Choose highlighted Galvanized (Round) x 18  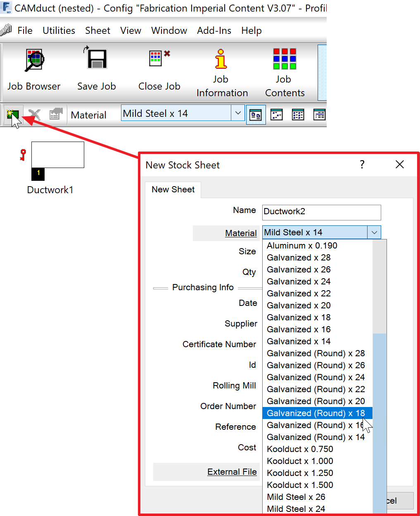[318, 413]
